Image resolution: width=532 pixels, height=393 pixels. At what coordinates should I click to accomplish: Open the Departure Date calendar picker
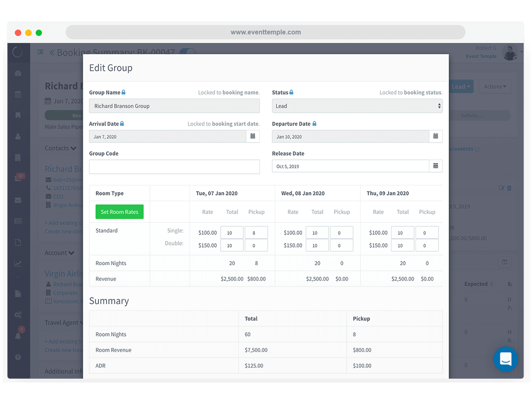[436, 136]
